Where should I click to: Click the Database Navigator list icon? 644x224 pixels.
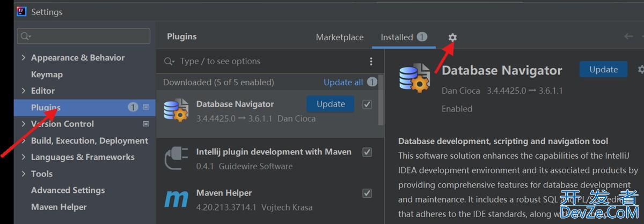point(176,110)
